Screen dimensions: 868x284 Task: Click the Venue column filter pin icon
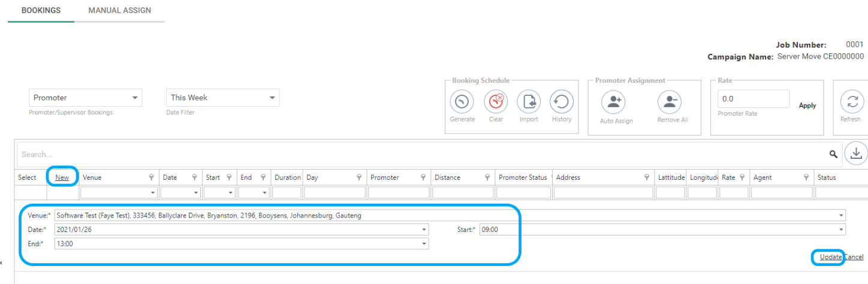tap(152, 177)
